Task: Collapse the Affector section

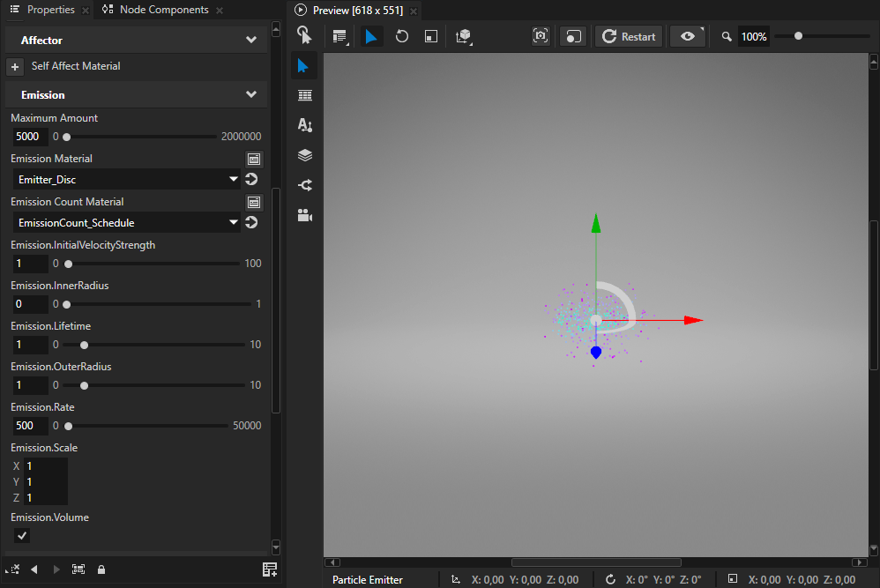Action: [x=251, y=40]
